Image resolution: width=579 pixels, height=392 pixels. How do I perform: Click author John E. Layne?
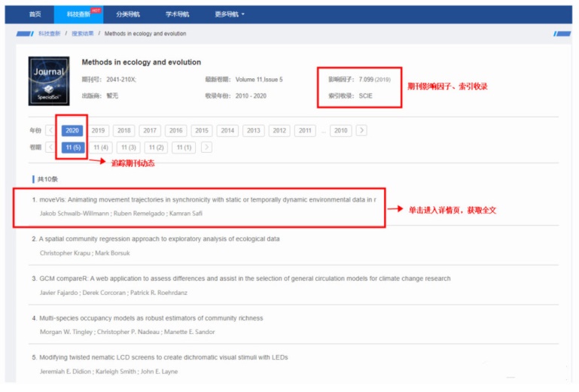tap(159, 372)
